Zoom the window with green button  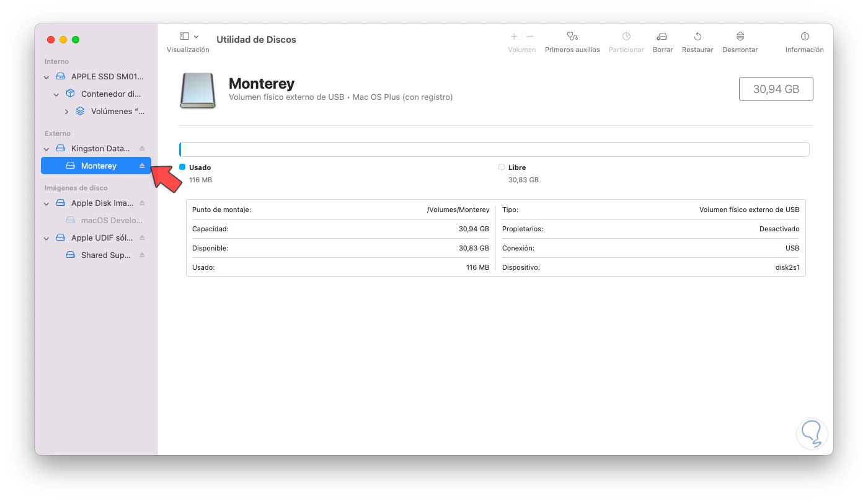[76, 40]
